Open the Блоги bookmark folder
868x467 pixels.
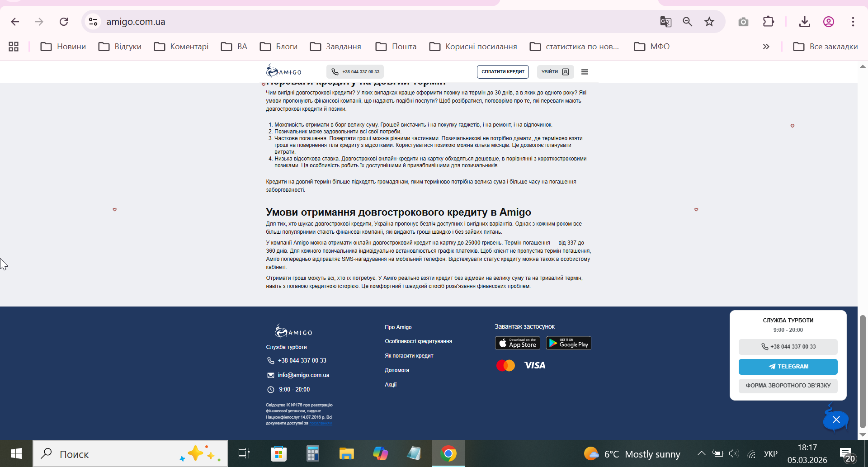278,47
